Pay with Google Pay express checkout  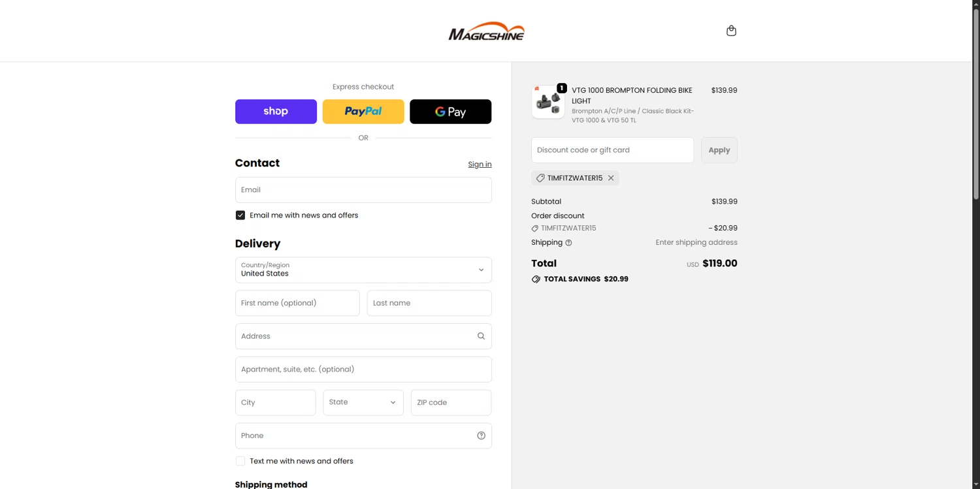click(450, 112)
